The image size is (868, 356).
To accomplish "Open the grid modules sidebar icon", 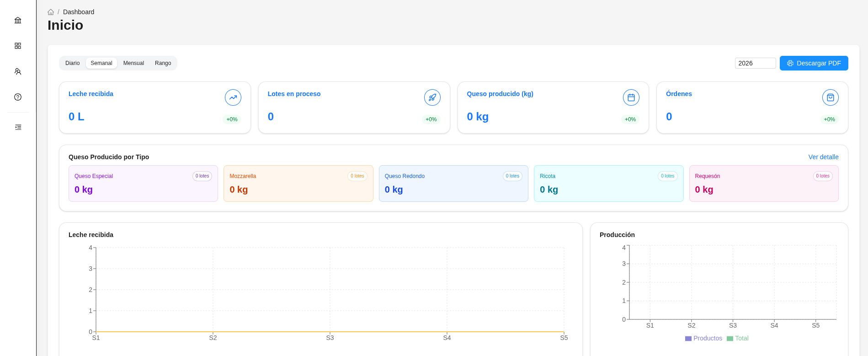I will [x=18, y=46].
